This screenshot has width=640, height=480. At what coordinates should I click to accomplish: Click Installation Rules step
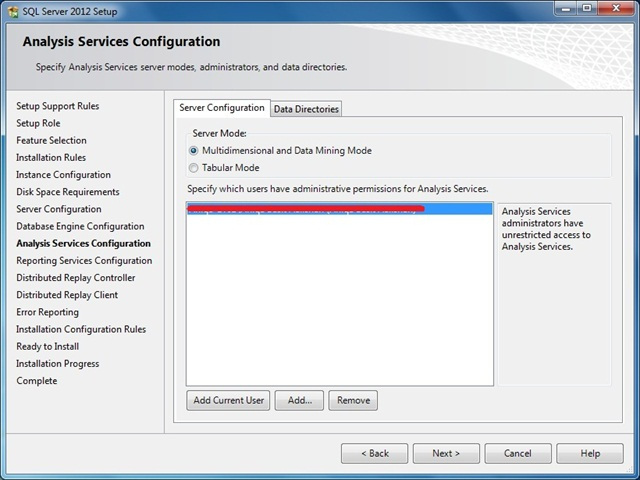[51, 158]
